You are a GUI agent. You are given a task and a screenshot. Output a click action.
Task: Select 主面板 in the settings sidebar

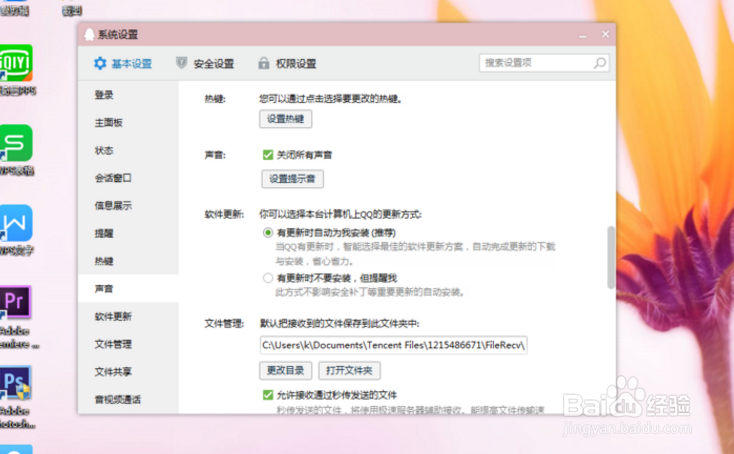128,123
